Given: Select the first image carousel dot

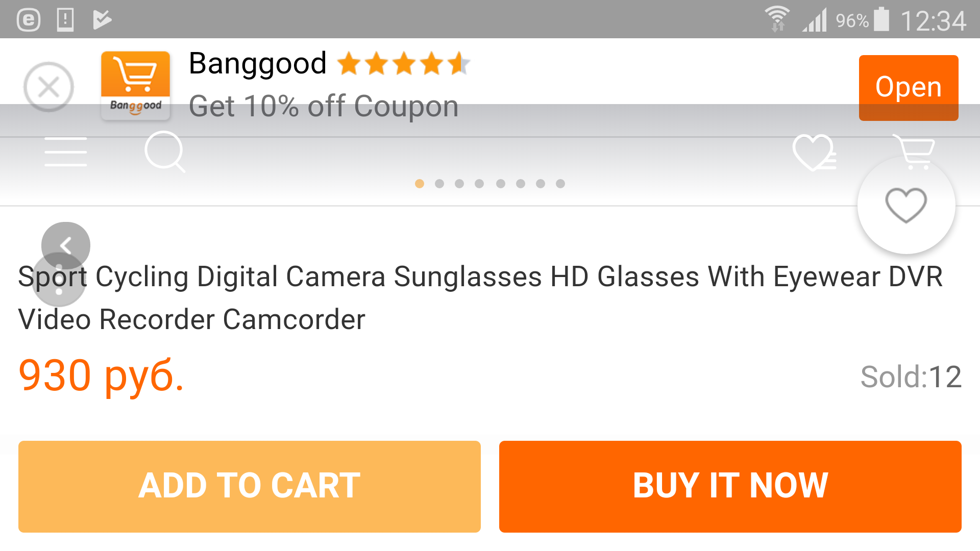Looking at the screenshot, I should (x=420, y=184).
